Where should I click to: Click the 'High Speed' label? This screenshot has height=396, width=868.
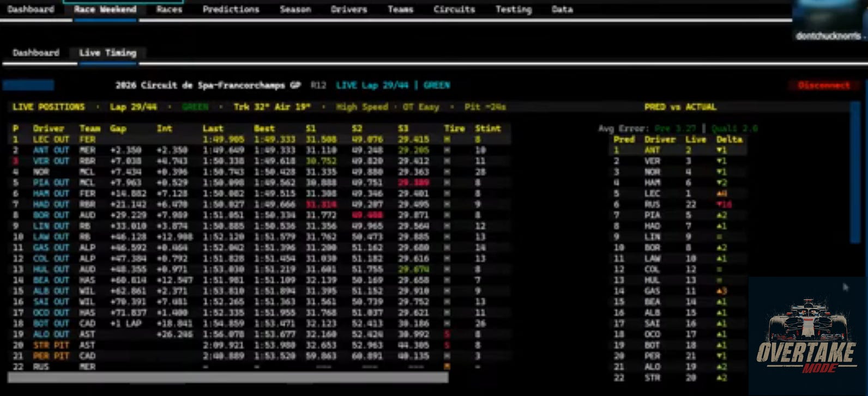[x=362, y=107]
